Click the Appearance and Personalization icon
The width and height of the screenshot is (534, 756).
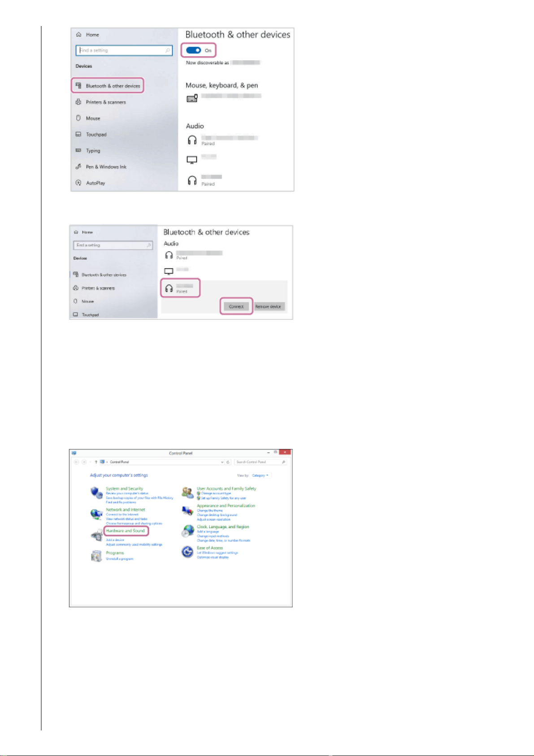point(187,511)
